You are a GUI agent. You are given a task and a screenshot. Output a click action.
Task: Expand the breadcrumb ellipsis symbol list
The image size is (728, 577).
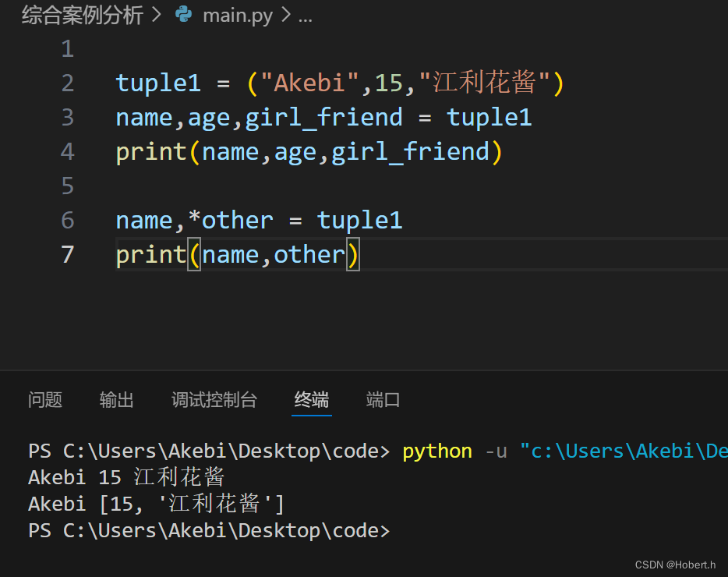point(305,19)
